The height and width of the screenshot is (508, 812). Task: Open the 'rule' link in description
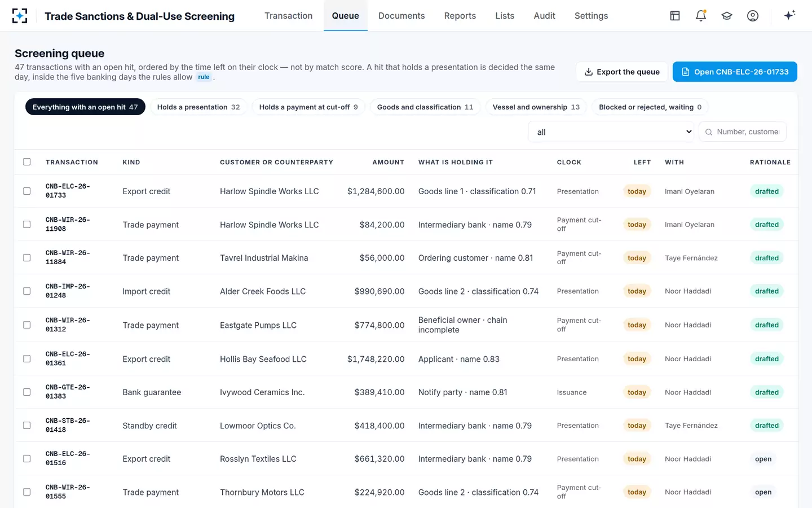[204, 77]
